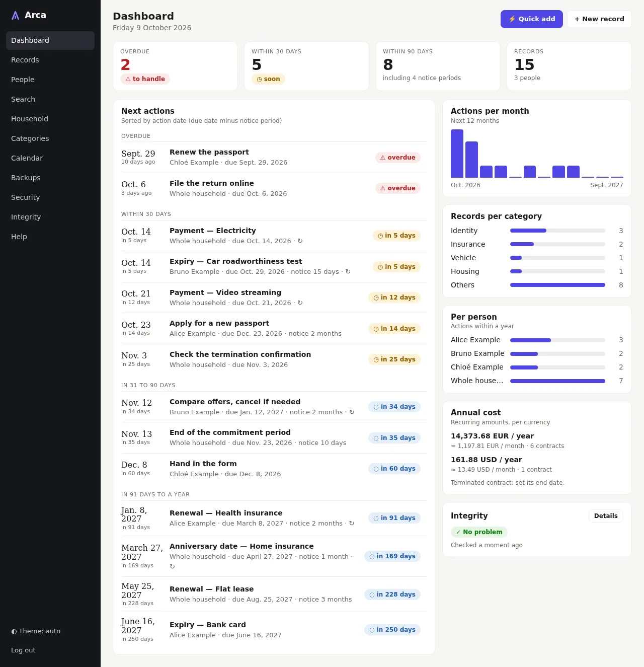Open the Integrity sidebar item
Viewport: 644px width, 667px height.
tap(50, 217)
